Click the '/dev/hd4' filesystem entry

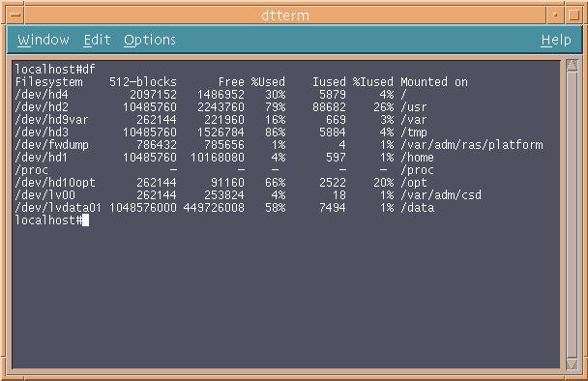pyautogui.click(x=42, y=95)
